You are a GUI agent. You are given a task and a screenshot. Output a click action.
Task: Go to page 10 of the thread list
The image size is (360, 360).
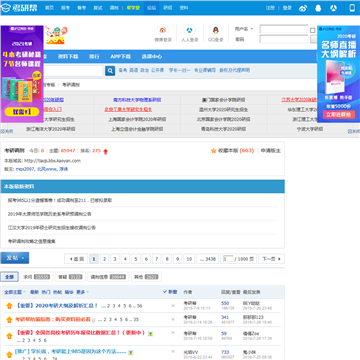[x=189, y=259]
